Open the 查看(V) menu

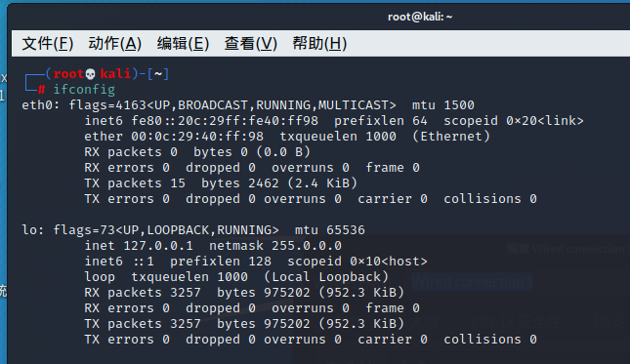[x=251, y=43]
